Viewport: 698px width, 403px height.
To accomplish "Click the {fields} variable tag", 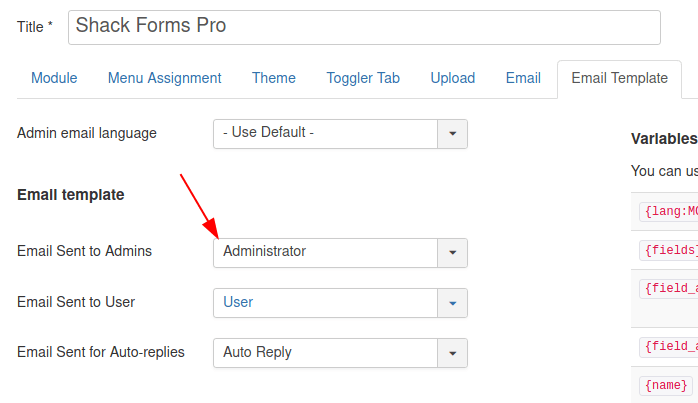I will tap(669, 250).
